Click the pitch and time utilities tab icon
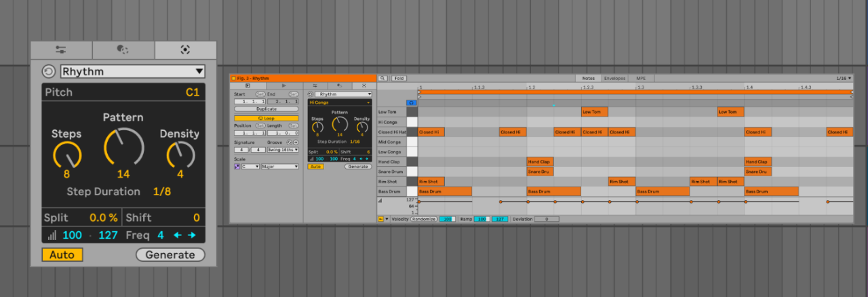The image size is (868, 297). (61, 49)
